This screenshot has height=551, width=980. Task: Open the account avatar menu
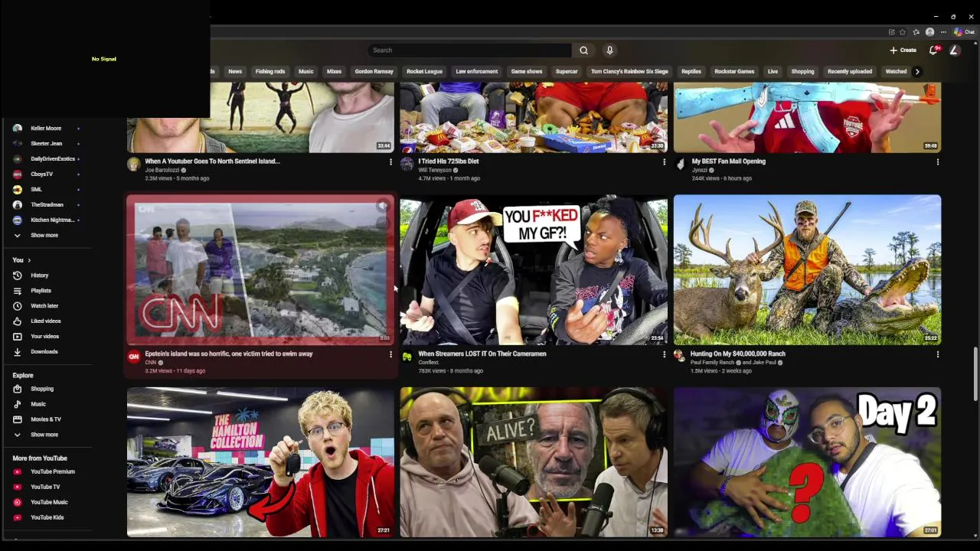pyautogui.click(x=955, y=51)
